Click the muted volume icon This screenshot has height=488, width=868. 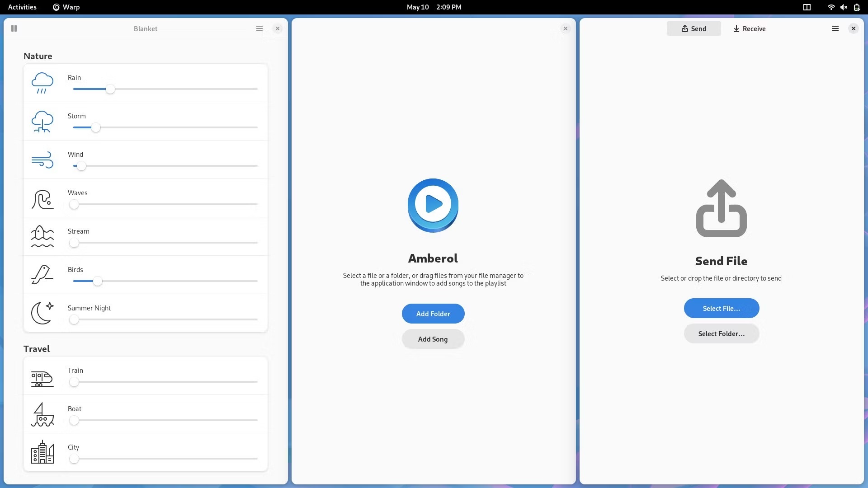[x=844, y=7]
